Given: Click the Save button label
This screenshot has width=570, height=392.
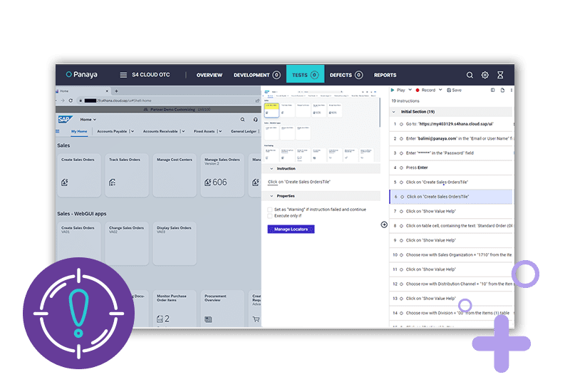Looking at the screenshot, I should [457, 91].
